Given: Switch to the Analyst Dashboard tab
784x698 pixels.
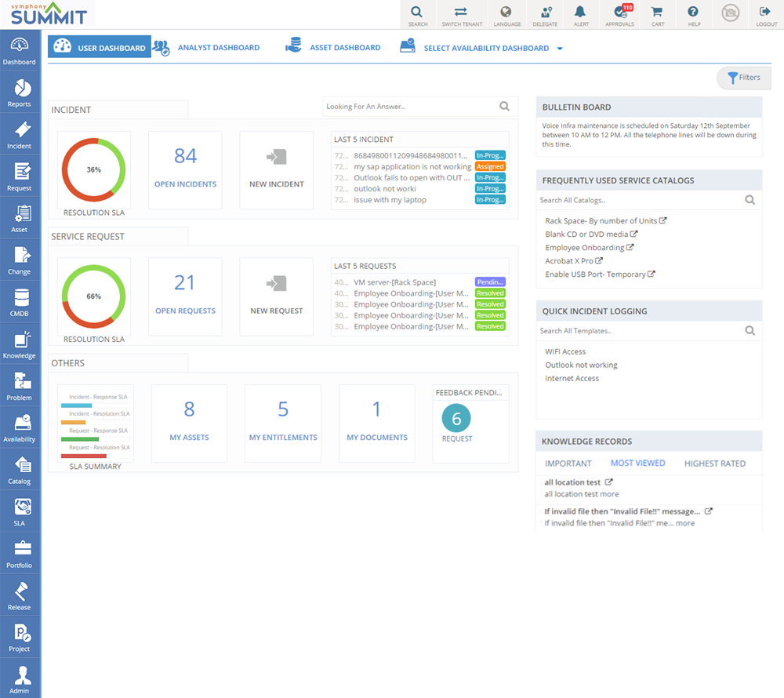Looking at the screenshot, I should click(x=218, y=48).
